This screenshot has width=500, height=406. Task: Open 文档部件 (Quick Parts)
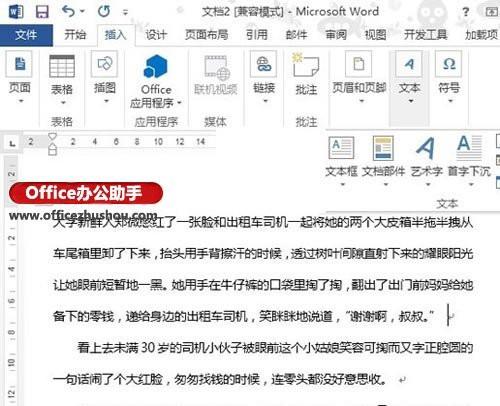click(x=383, y=148)
